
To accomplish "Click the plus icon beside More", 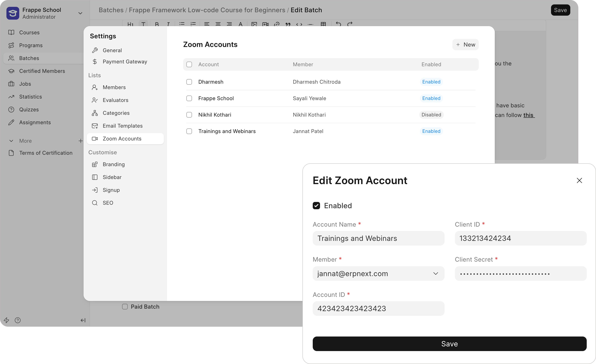I will click(81, 141).
